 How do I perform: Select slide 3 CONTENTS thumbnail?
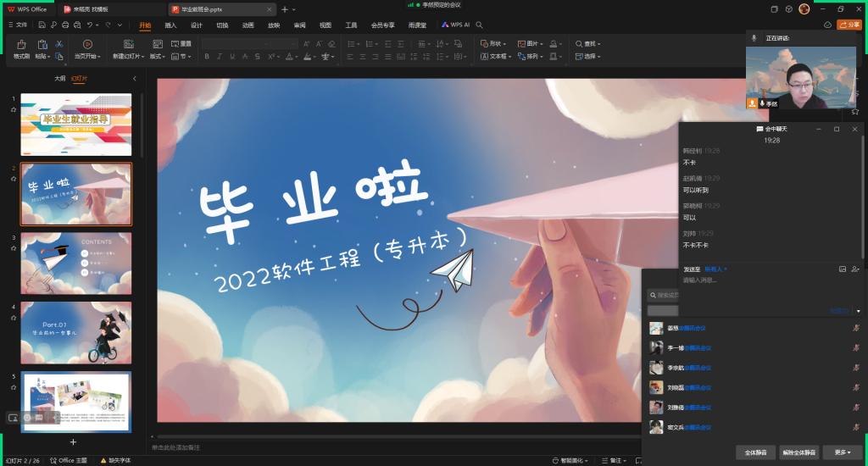tap(75, 263)
